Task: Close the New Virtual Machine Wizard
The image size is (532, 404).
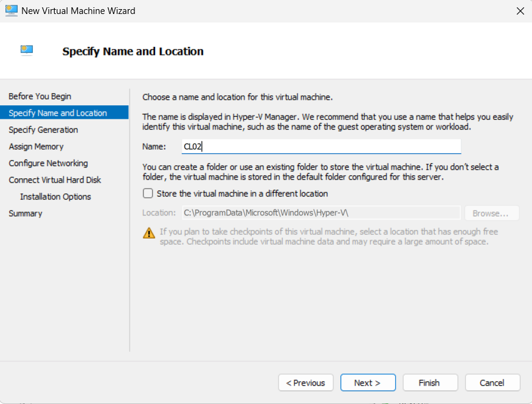Action: click(x=520, y=11)
